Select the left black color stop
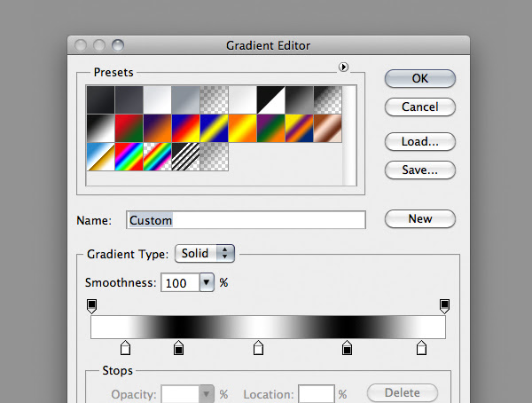Image resolution: width=532 pixels, height=403 pixels. [178, 348]
